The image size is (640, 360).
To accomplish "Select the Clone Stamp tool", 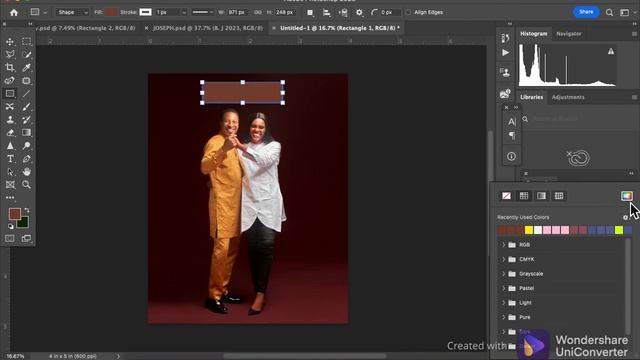I will [x=10, y=120].
